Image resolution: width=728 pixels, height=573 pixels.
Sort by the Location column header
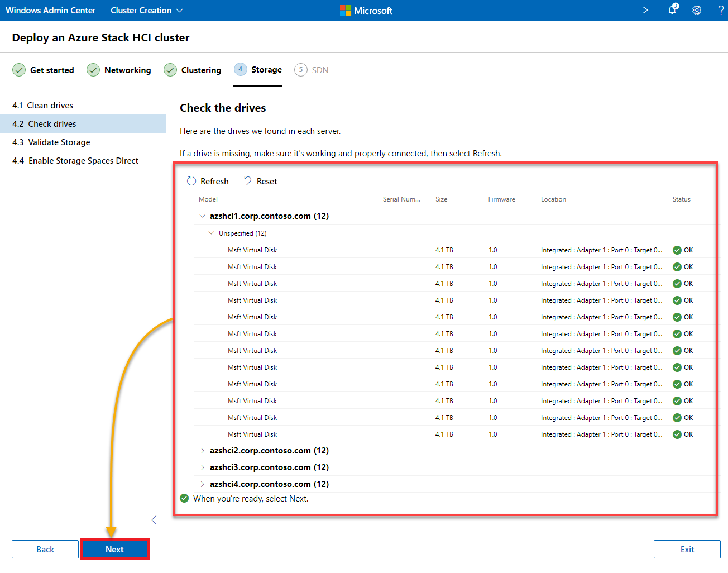coord(553,199)
